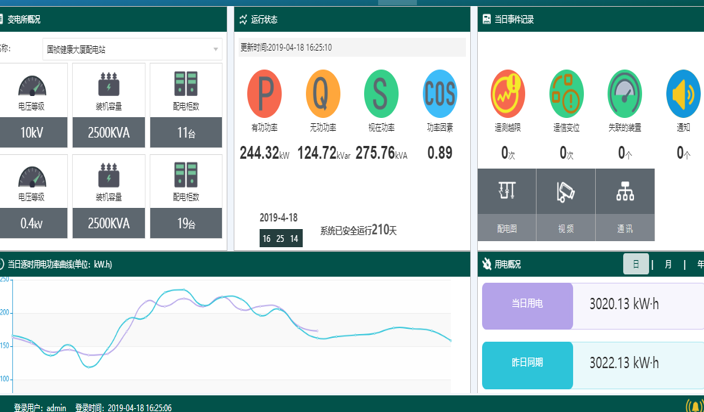Open the 配电图 distribution diagram button
Image resolution: width=704 pixels, height=412 pixels.
point(507,205)
